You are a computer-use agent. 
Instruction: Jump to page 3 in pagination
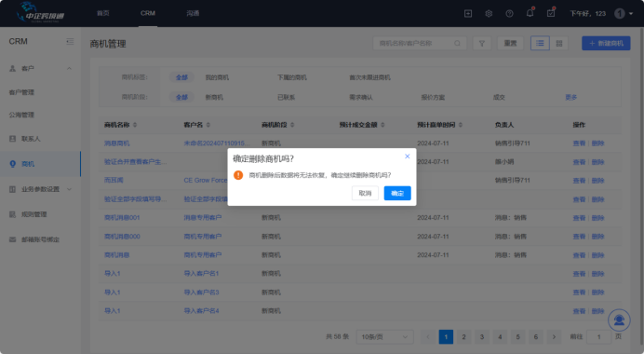click(x=482, y=336)
